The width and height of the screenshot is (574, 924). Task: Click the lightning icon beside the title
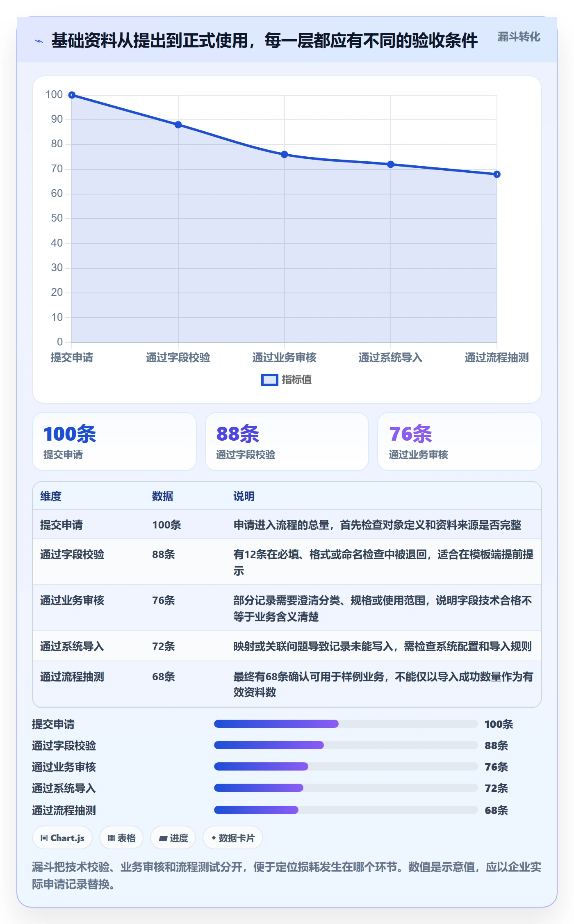39,41
